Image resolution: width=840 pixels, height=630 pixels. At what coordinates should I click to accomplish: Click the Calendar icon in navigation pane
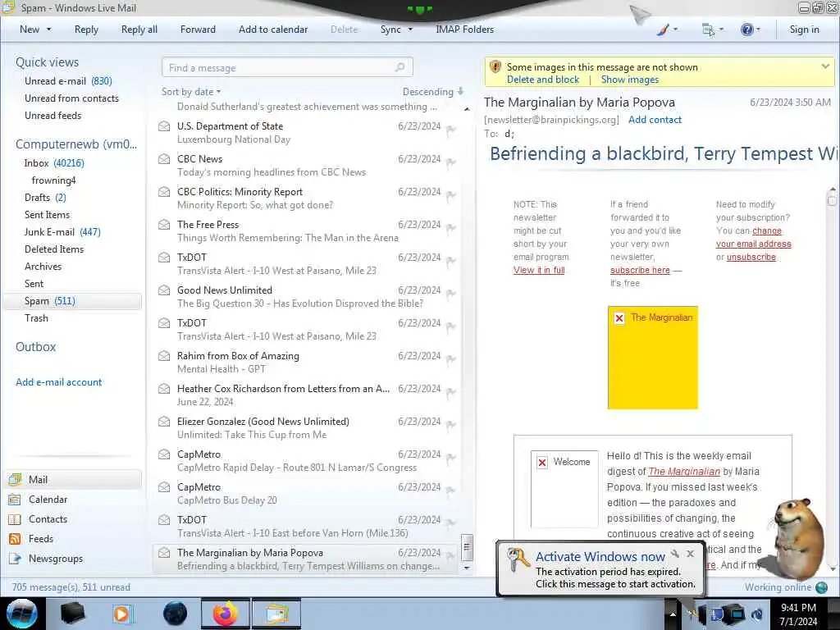15,500
